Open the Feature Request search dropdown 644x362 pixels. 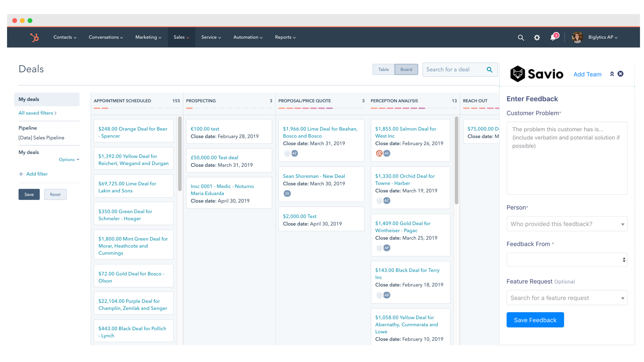[x=567, y=298]
